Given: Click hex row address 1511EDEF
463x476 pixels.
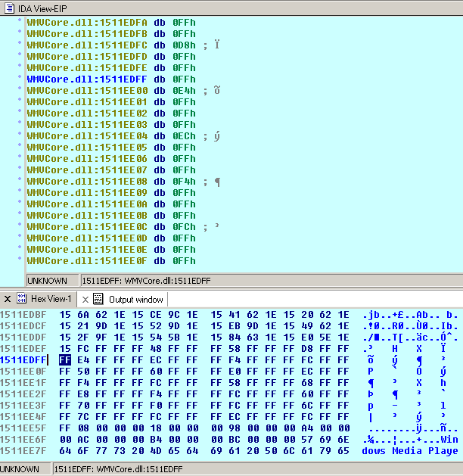Looking at the screenshot, I should click(x=23, y=349).
